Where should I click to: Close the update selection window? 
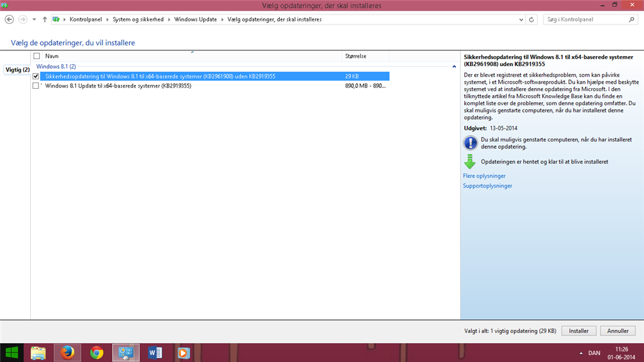(x=632, y=5)
